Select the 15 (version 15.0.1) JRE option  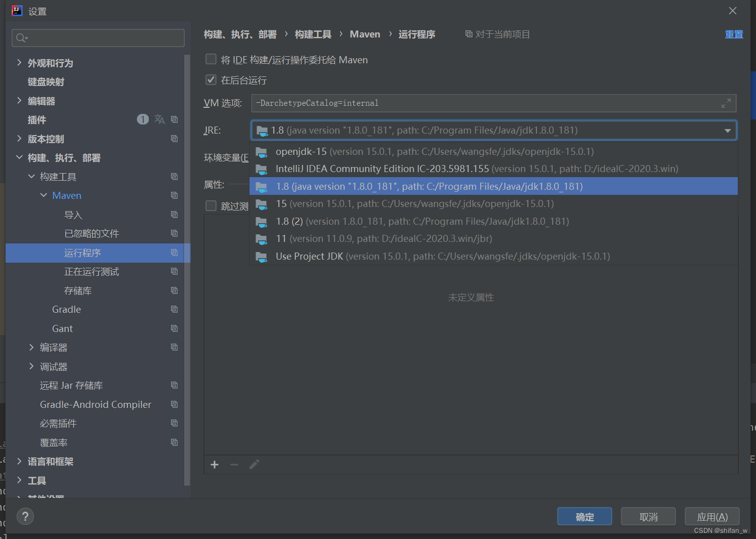pyautogui.click(x=494, y=203)
